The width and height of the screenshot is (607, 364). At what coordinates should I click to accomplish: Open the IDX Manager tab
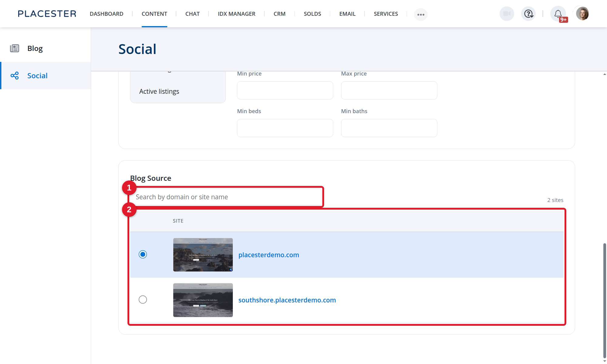tap(236, 14)
